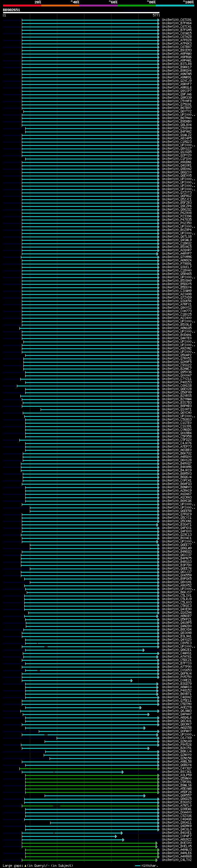
Task: Click the green ~80% identity legend bar
Action: [x=137, y=6]
